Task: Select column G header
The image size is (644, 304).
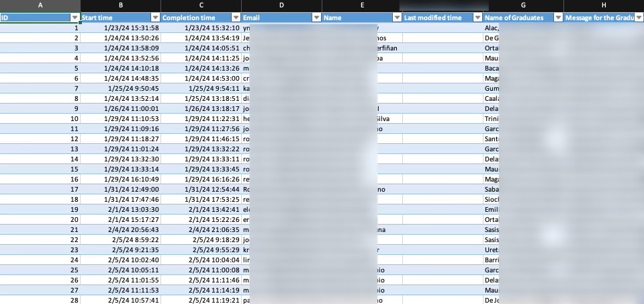Action: [523, 5]
